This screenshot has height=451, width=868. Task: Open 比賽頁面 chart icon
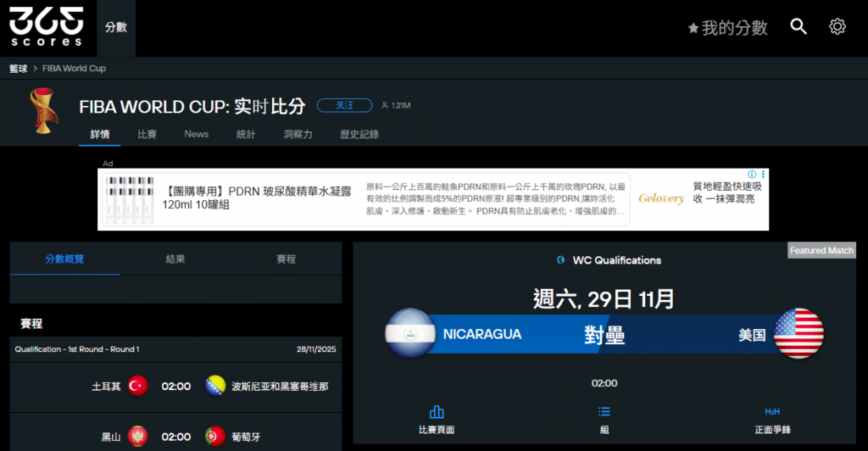[437, 413]
